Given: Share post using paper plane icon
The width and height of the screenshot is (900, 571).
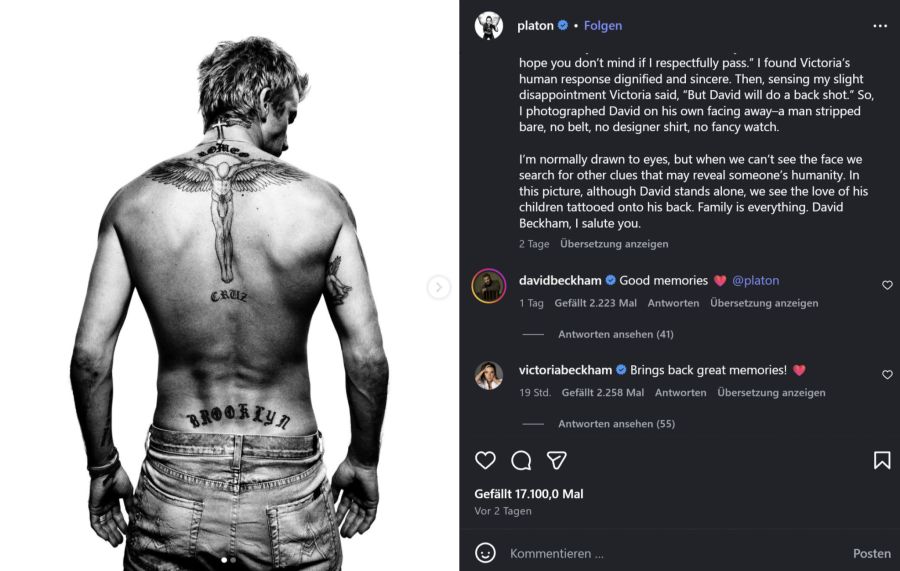Looking at the screenshot, I should [x=557, y=460].
